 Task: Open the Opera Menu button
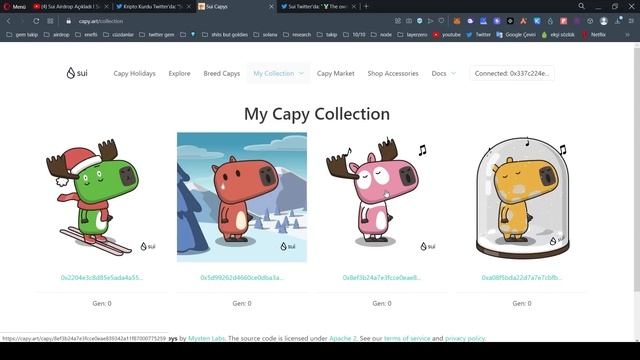pyautogui.click(x=14, y=7)
